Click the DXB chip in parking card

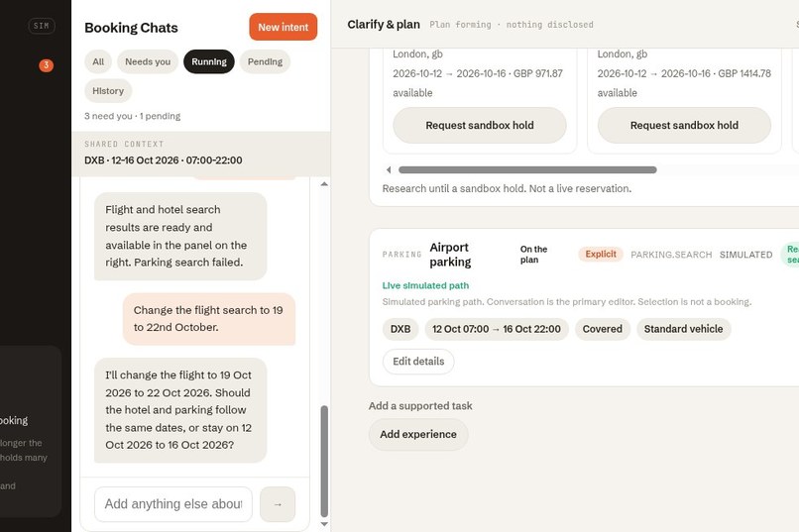tap(400, 329)
